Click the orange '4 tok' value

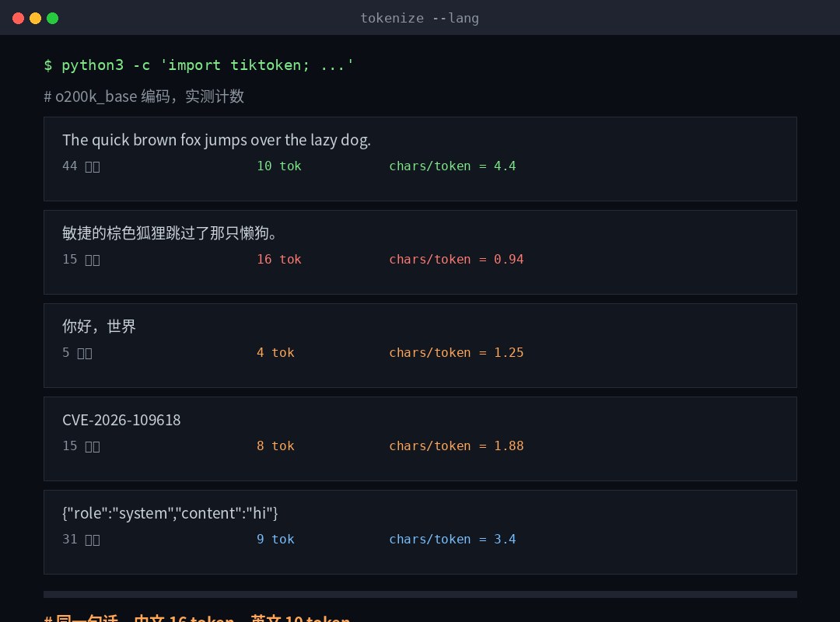[275, 352]
